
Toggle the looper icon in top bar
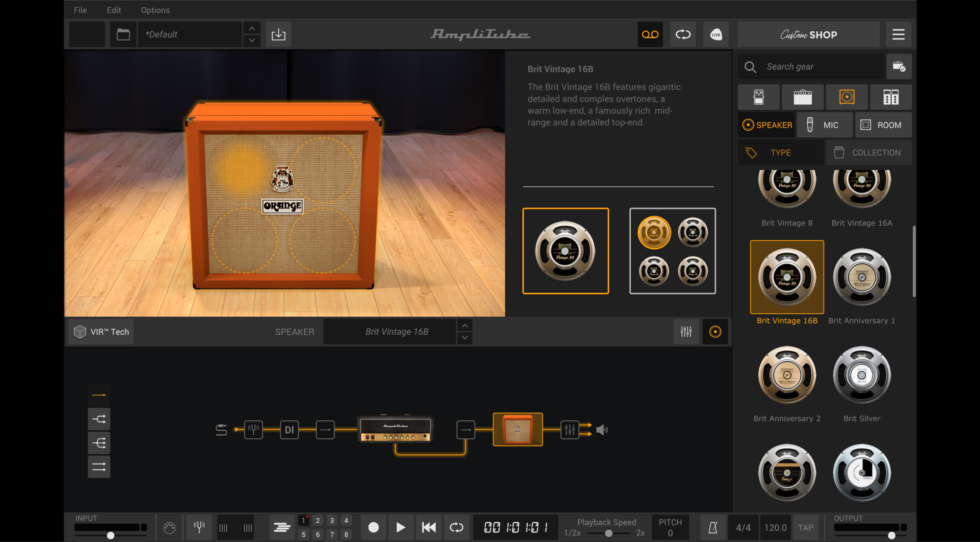click(x=683, y=34)
